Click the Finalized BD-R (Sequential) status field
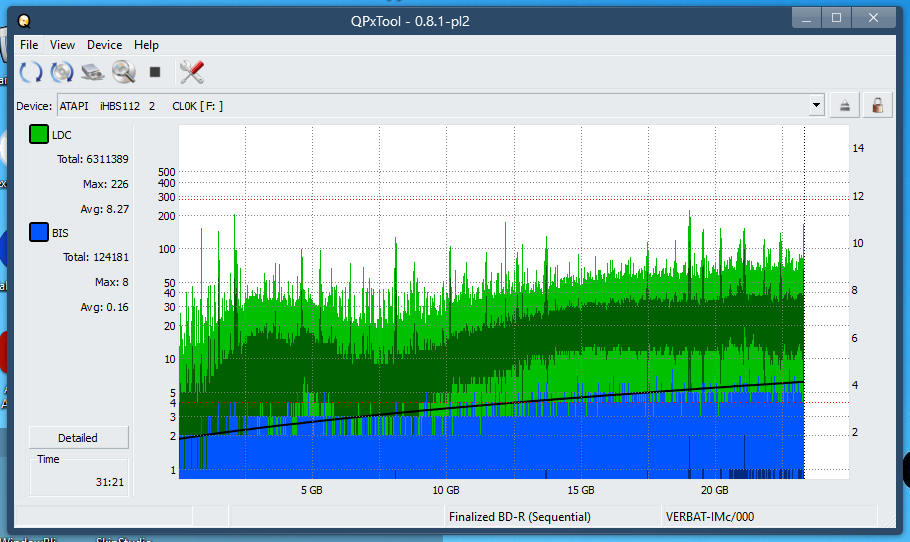 [x=520, y=517]
